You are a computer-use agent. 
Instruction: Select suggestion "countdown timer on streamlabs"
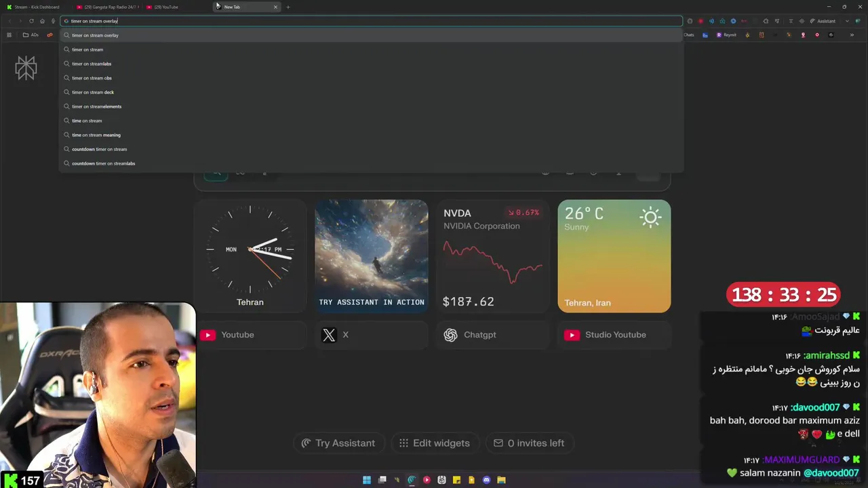click(371, 163)
